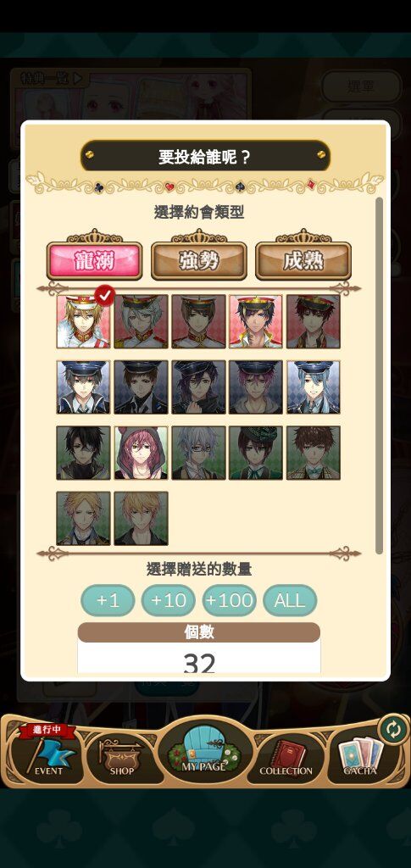The height and width of the screenshot is (868, 411).
Task: Open the EVENT flag icon
Action: click(x=48, y=754)
